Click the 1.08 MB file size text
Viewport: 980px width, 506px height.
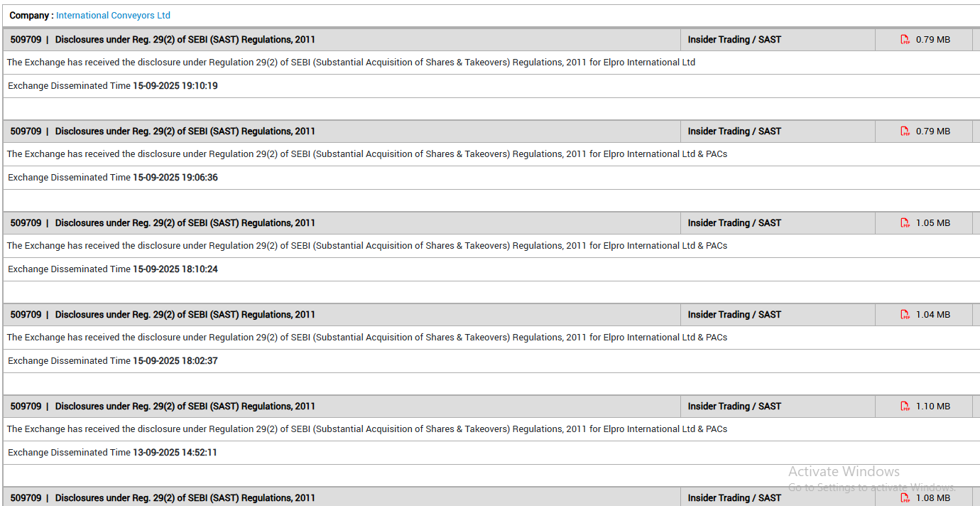932,498
